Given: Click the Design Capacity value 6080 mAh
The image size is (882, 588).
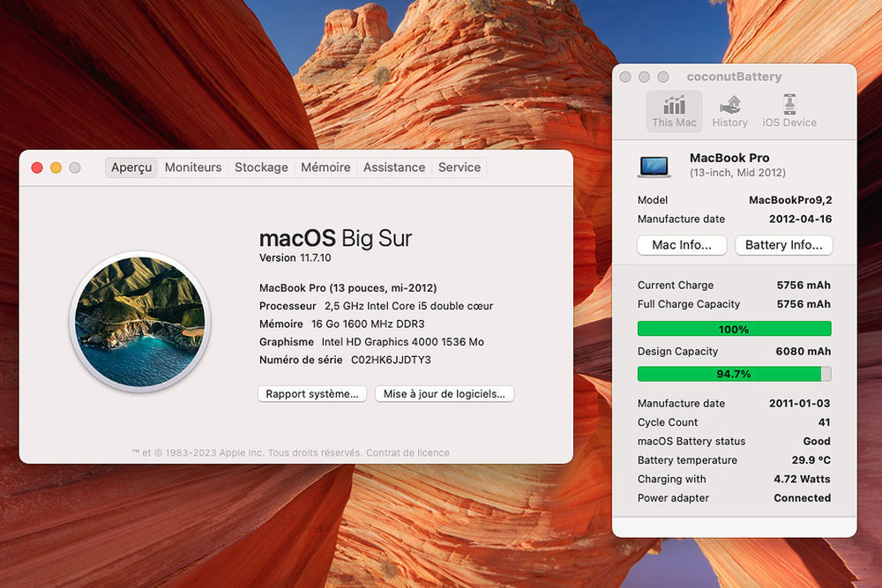Looking at the screenshot, I should (x=804, y=352).
